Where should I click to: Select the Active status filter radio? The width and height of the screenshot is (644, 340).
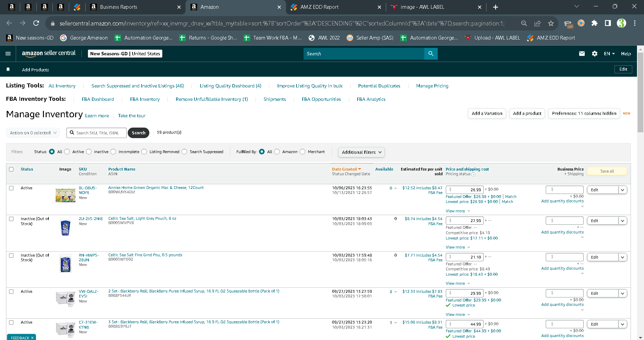[x=67, y=152]
